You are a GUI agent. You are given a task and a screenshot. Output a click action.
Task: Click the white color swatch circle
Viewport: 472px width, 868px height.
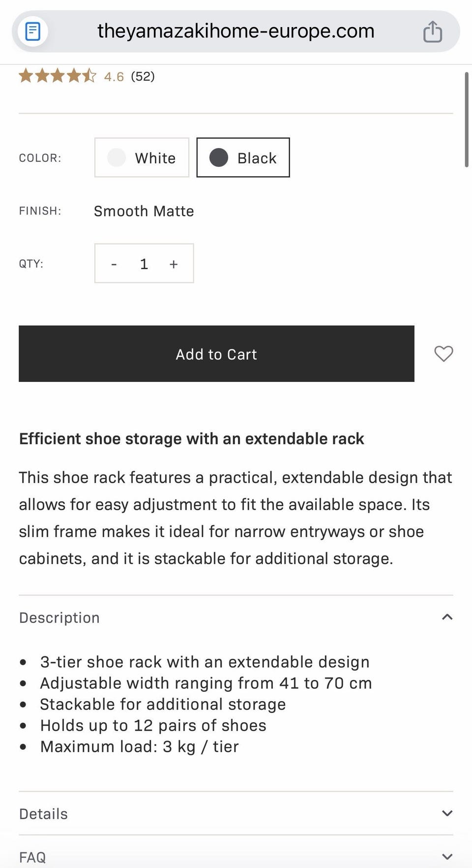(117, 158)
